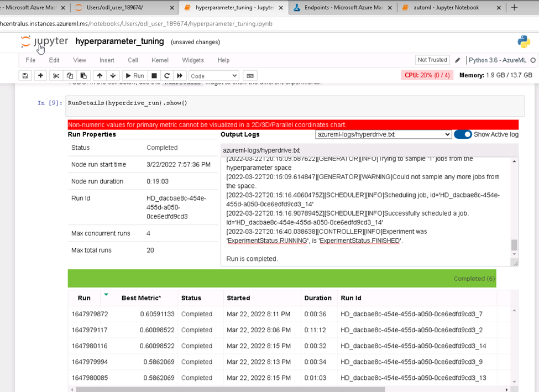Open the cell type Code dropdown

coord(213,76)
